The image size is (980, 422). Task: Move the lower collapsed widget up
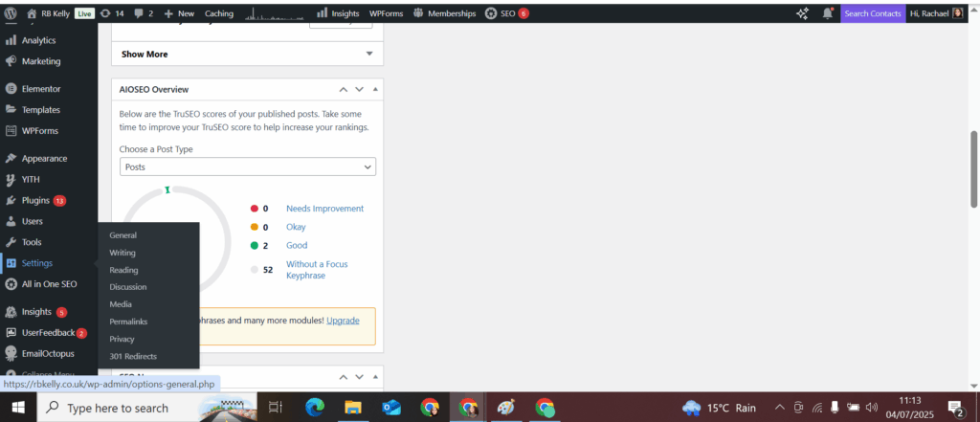343,377
